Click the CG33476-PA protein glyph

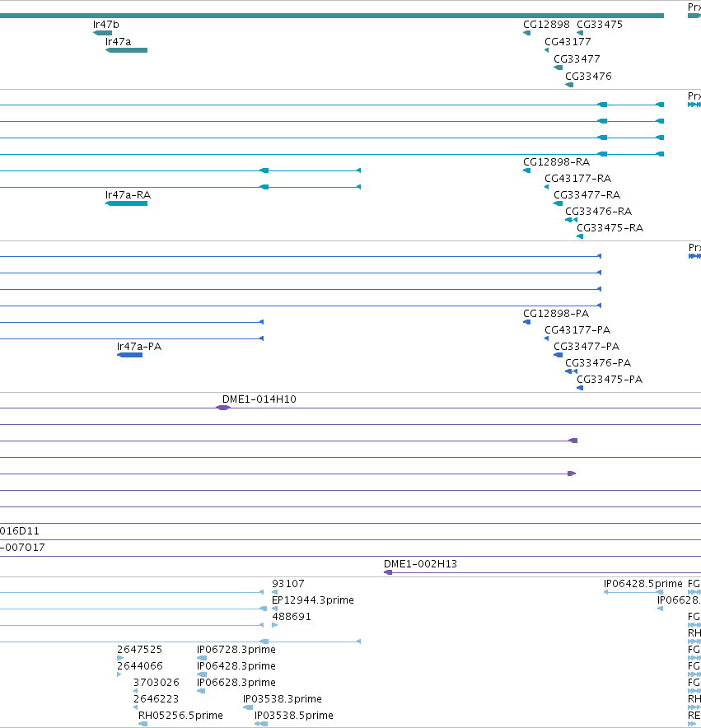pos(572,371)
